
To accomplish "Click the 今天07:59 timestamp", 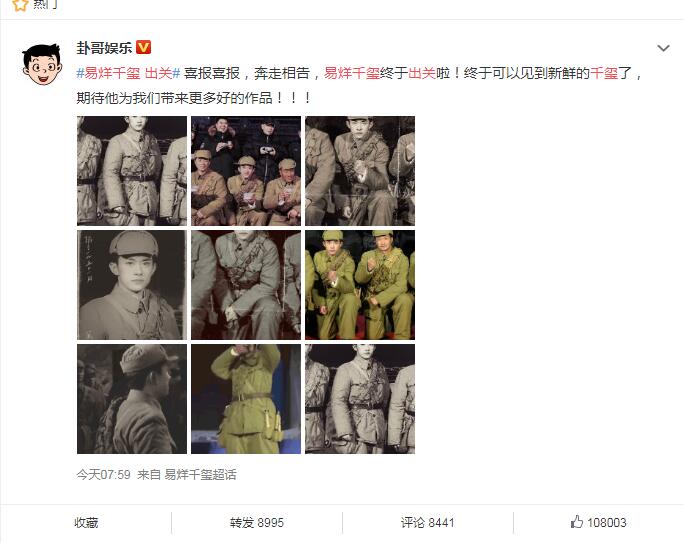I will pyautogui.click(x=103, y=475).
